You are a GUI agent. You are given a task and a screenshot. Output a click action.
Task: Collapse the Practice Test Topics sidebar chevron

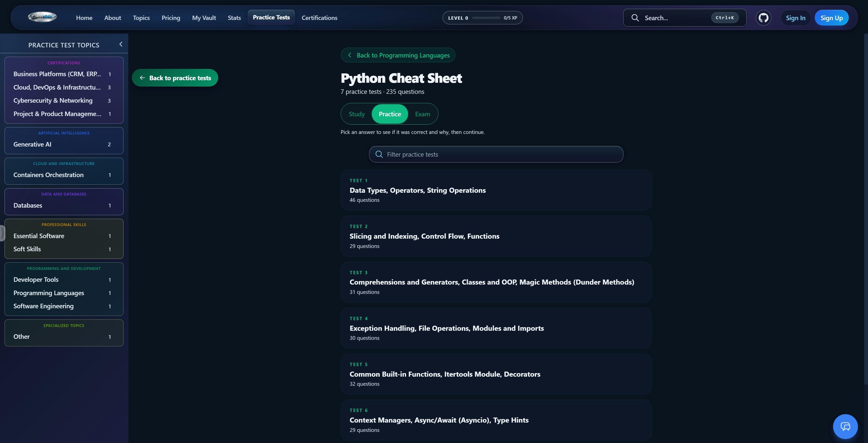[121, 44]
